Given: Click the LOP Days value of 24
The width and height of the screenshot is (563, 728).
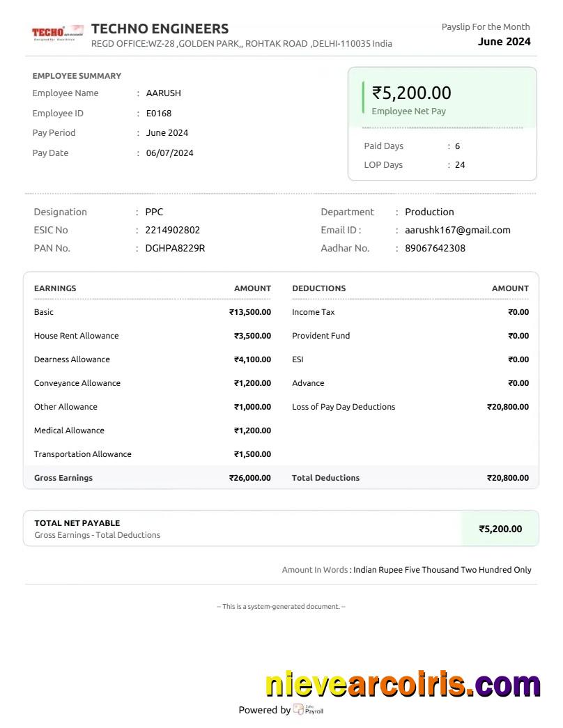Looking at the screenshot, I should (x=459, y=165).
